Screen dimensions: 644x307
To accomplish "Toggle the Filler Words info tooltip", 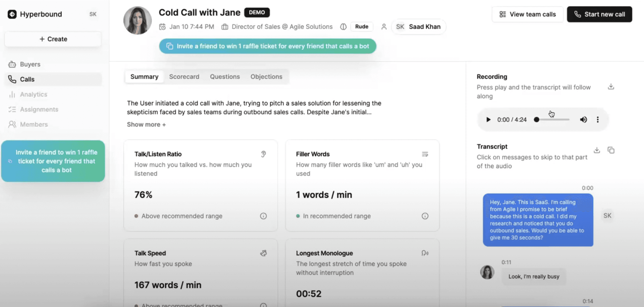I will 425,216.
